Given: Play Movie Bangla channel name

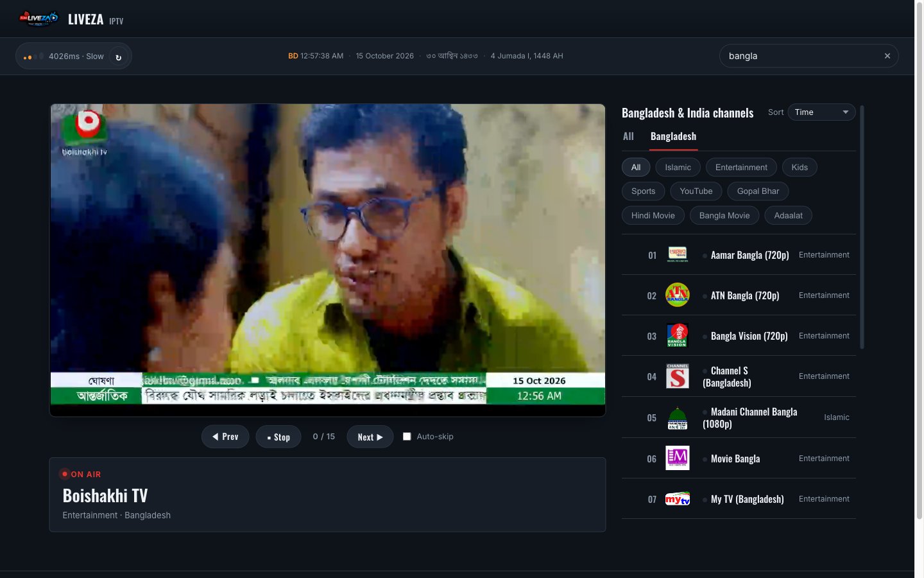Looking at the screenshot, I should (735, 459).
